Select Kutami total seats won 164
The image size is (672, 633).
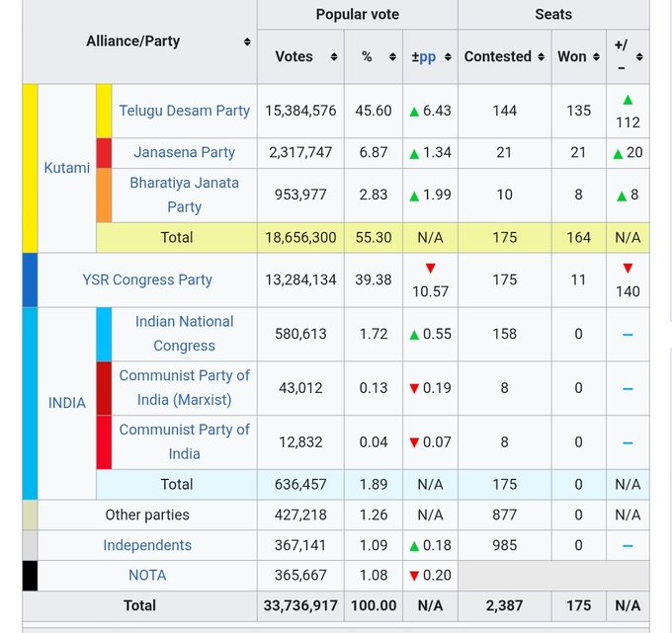pyautogui.click(x=578, y=237)
